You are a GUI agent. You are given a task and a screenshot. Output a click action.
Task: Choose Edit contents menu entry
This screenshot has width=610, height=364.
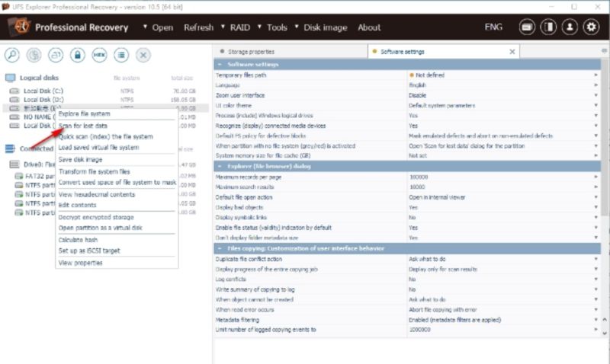78,205
